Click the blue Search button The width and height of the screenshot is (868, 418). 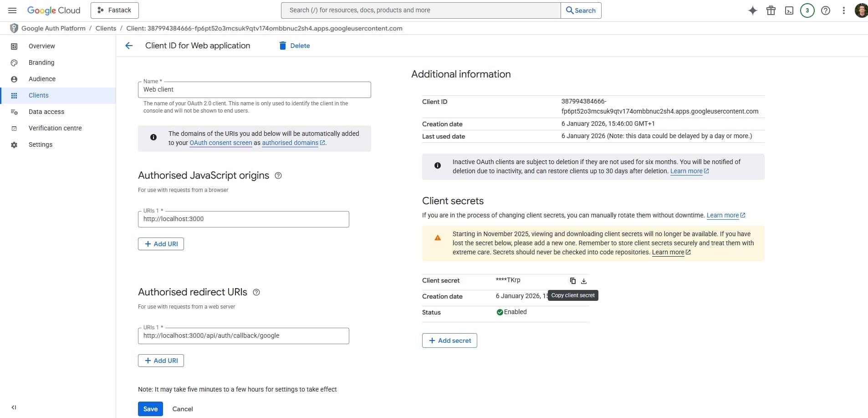(x=581, y=10)
